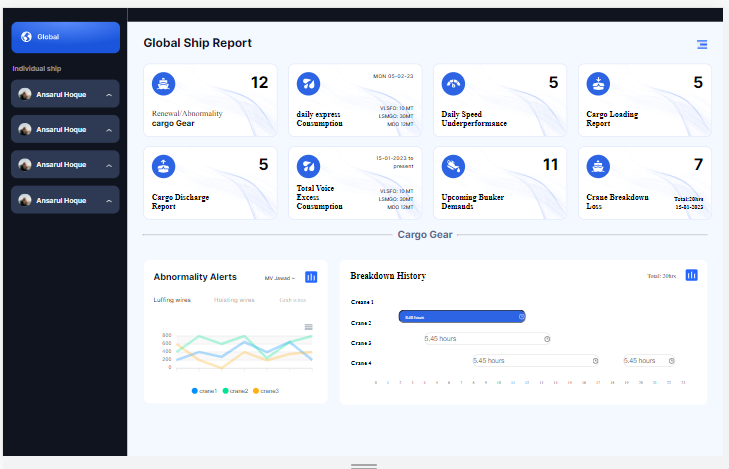The width and height of the screenshot is (729, 469).
Task: Click the gauge icon on Total Voice Excess Consumption card
Action: click(308, 166)
